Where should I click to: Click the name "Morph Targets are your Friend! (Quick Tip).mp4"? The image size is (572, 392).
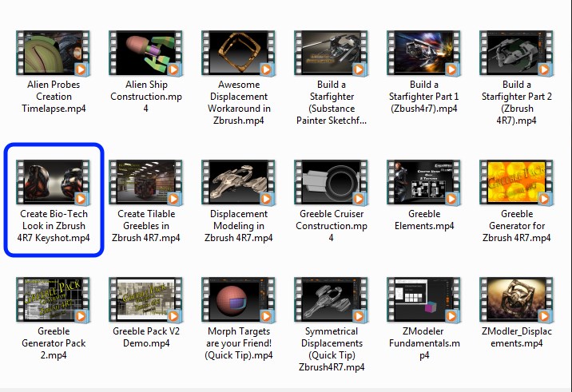[239, 343]
